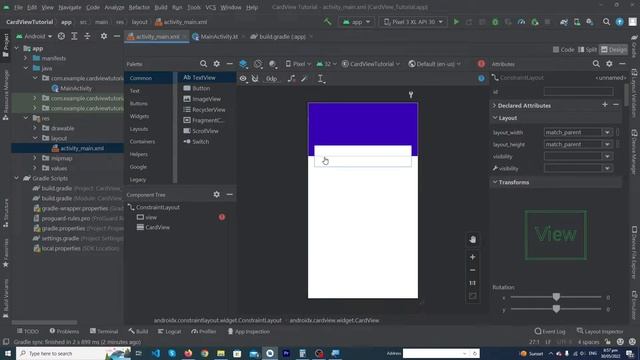Select the pan hand tool on design surface
The image size is (640, 360).
click(472, 239)
